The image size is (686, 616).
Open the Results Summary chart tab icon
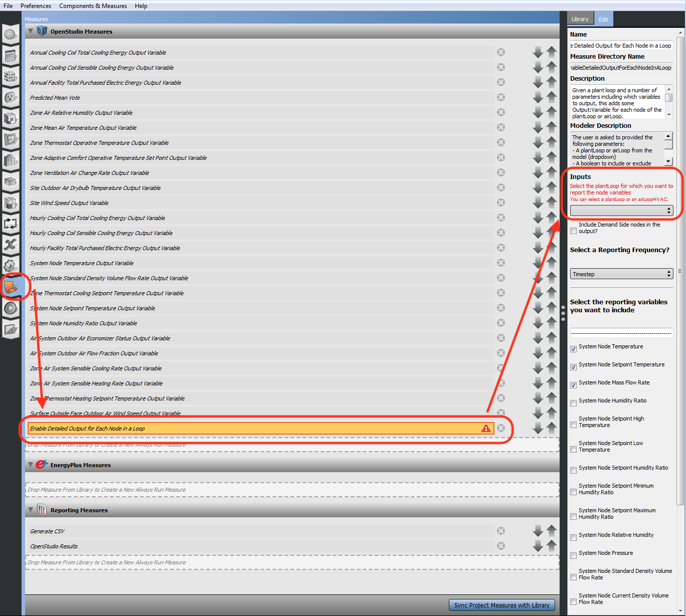click(11, 329)
